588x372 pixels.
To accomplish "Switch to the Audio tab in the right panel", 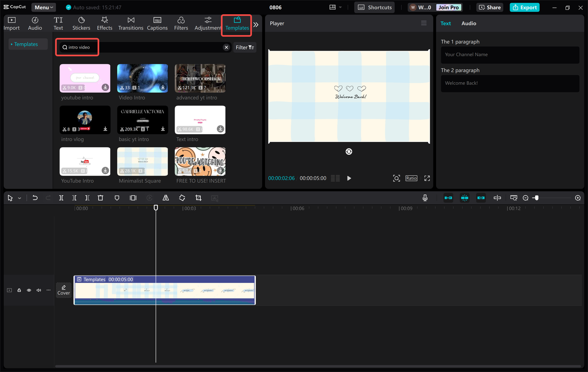I will click(x=469, y=23).
